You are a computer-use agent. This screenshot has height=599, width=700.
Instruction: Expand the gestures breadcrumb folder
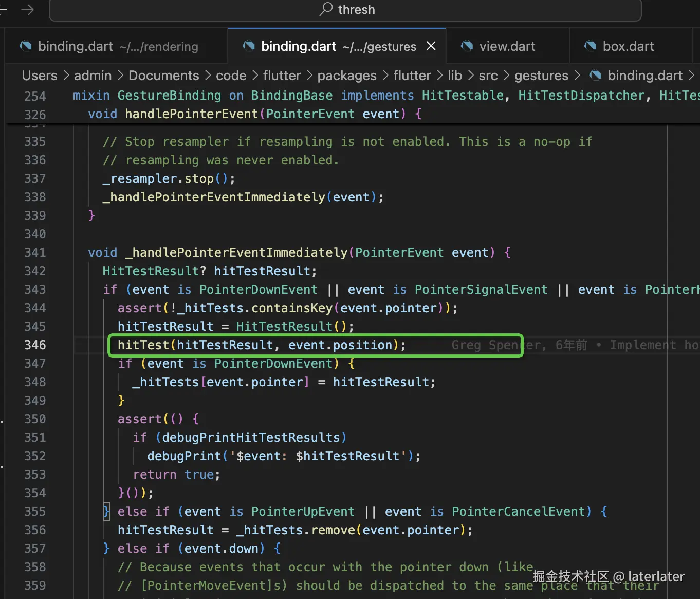(541, 76)
